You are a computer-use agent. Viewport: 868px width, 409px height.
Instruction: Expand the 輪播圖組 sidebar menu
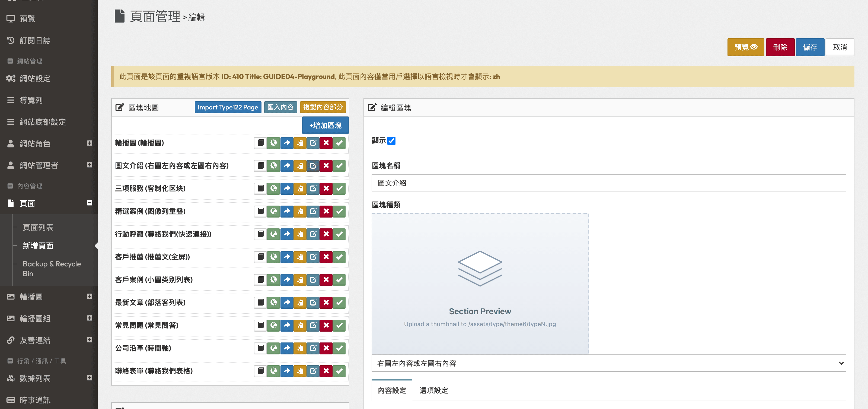coord(90,318)
